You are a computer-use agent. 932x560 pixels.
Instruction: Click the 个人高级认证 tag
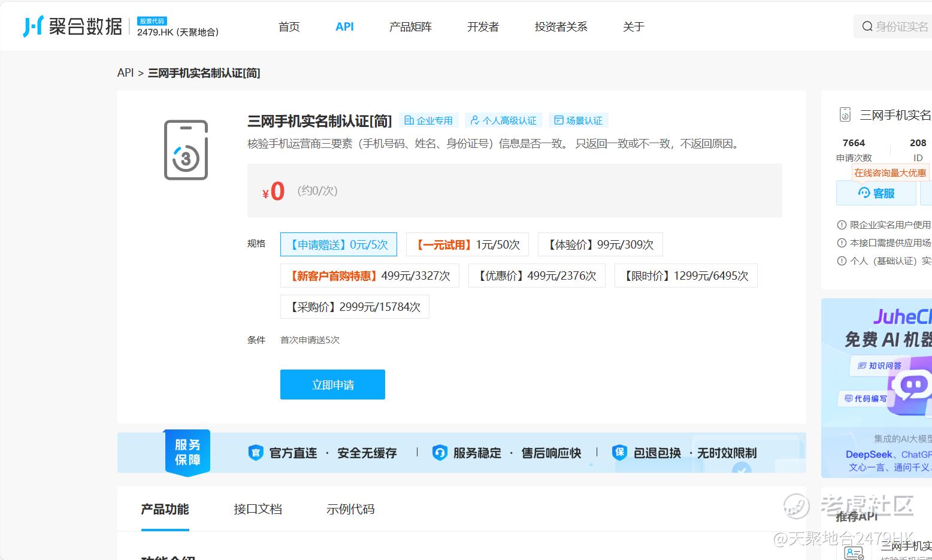(504, 120)
